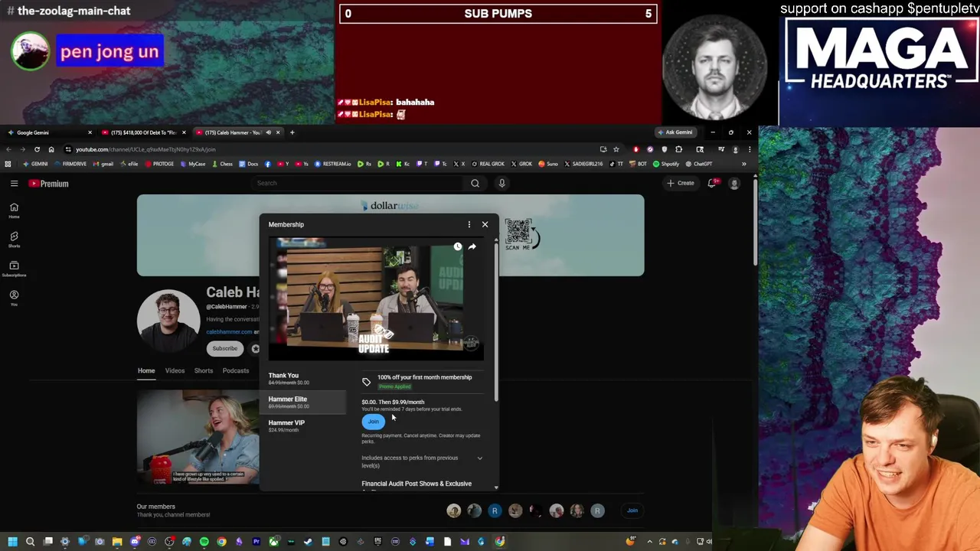
Task: Open YouTube account avatar menu
Action: 734,183
